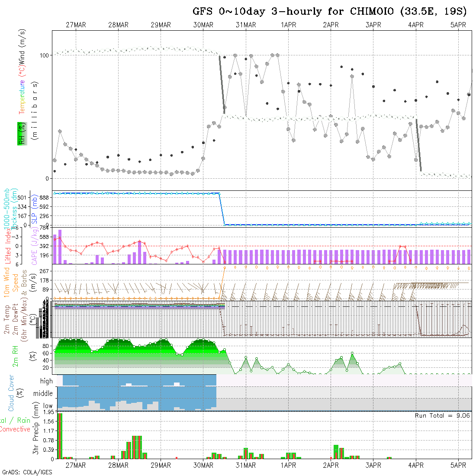Image resolution: width=476 pixels, height=476 pixels.
Task: Click the 'high' cloud cover row label
Action: pyautogui.click(x=46, y=381)
